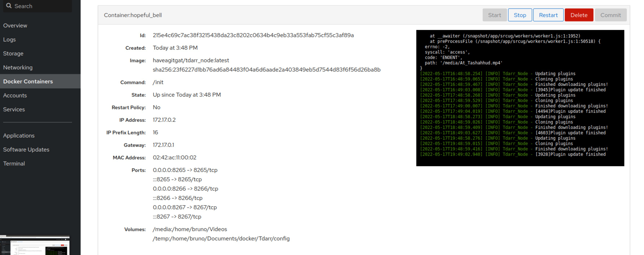This screenshot has width=644, height=255.
Task: Open the Applications page
Action: click(19, 135)
